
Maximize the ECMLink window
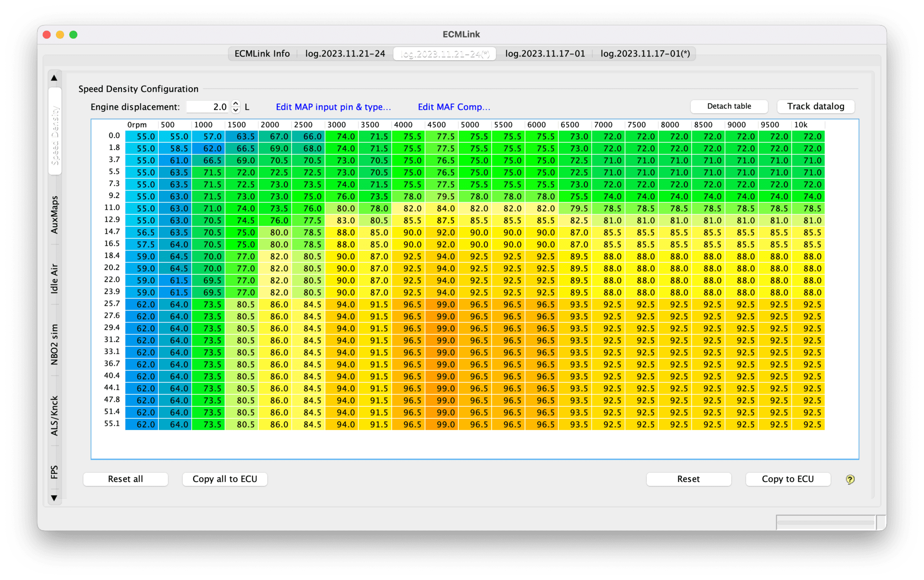[x=73, y=35]
